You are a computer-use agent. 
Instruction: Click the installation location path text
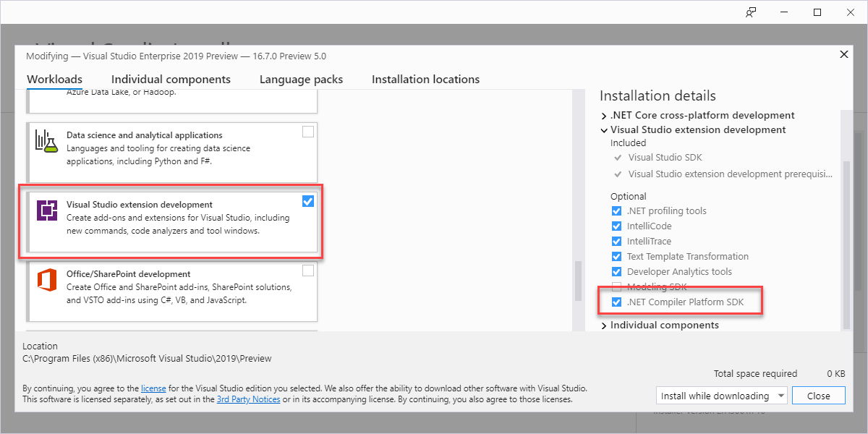pyautogui.click(x=147, y=359)
